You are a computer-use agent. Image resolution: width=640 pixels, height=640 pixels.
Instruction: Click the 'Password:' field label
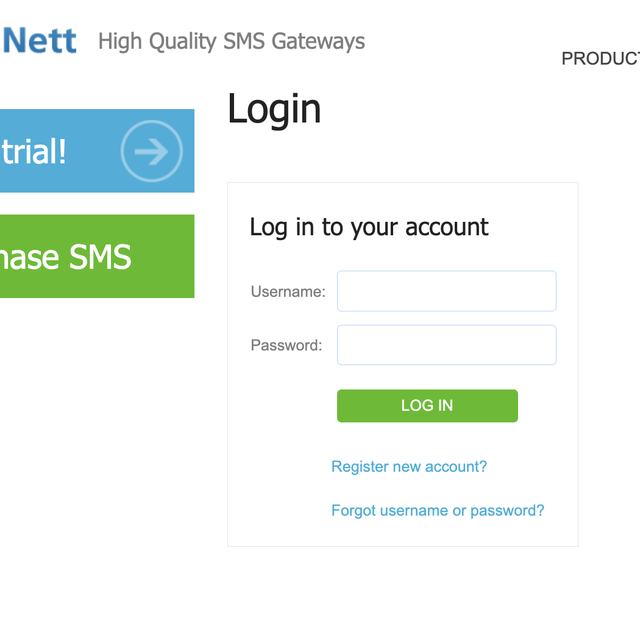coord(286,346)
